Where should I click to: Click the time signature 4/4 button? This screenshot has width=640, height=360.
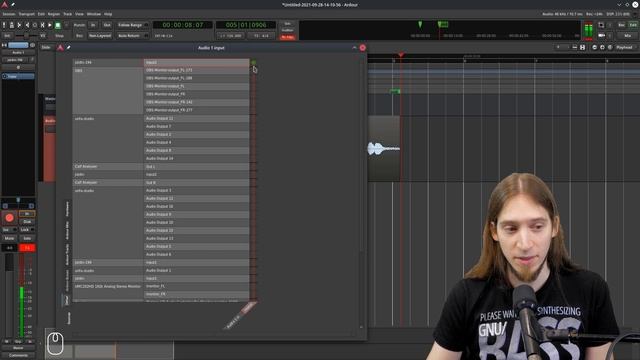point(261,36)
